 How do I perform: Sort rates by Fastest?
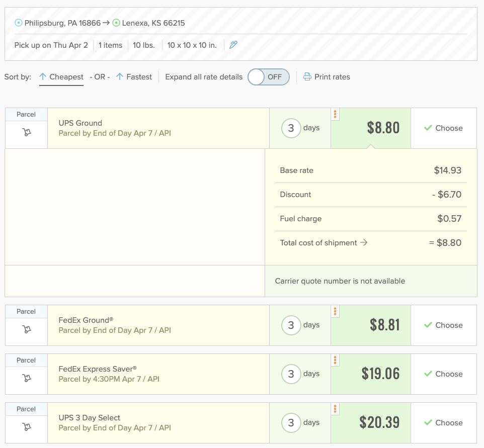click(x=134, y=77)
